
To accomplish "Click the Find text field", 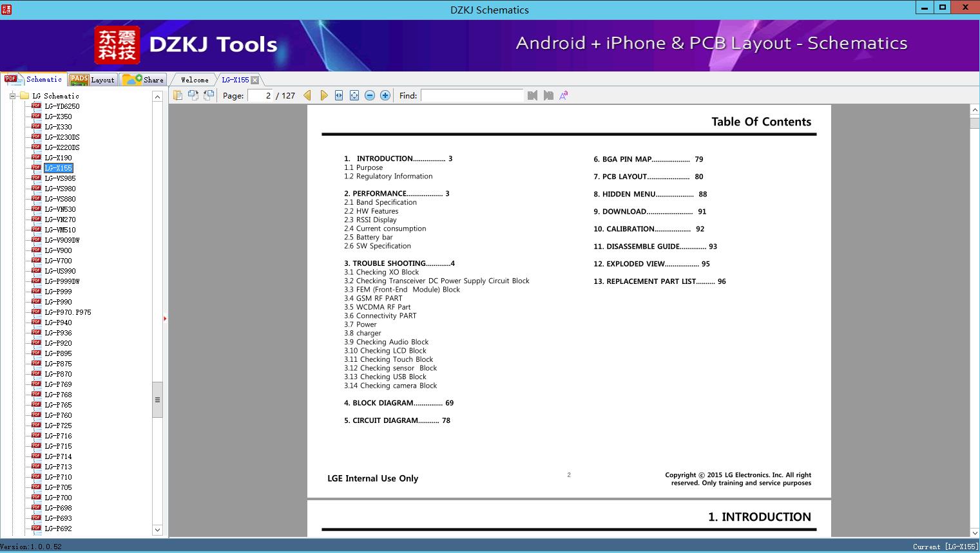I will pyautogui.click(x=472, y=95).
